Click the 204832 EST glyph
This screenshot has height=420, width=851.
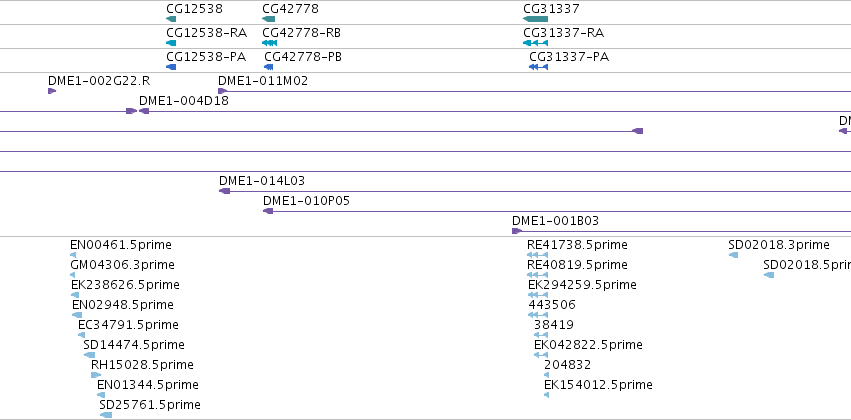tap(547, 375)
